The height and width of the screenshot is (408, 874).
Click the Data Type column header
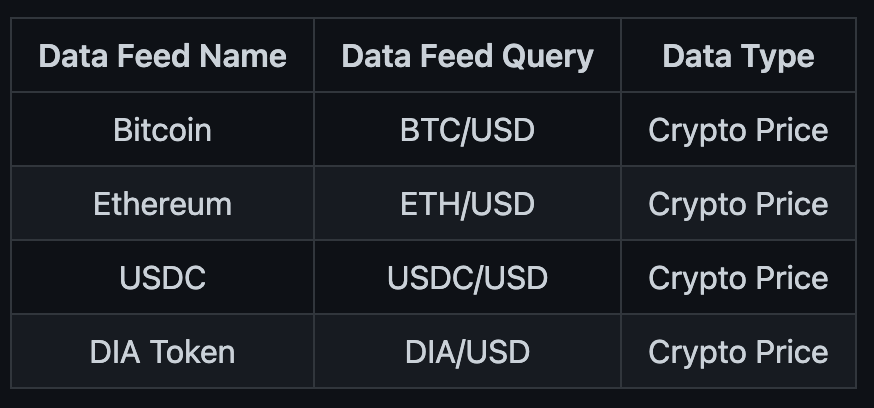point(738,55)
